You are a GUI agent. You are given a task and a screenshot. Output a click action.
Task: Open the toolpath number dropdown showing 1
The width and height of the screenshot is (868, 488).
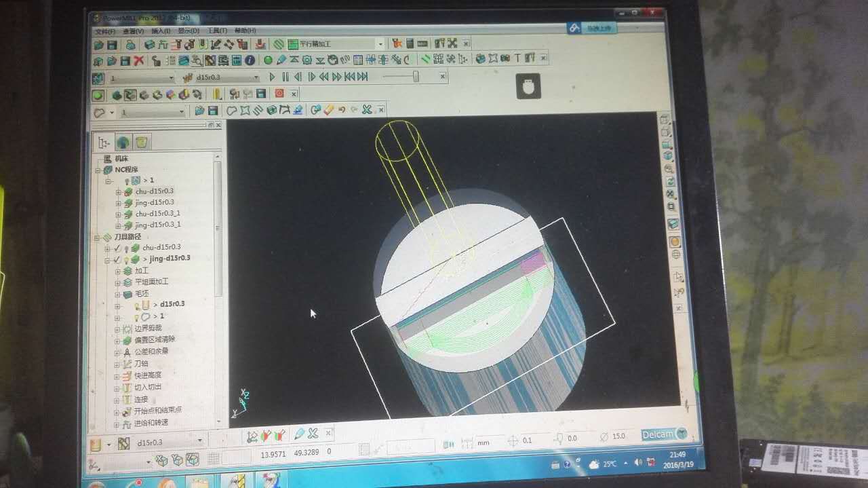171,78
